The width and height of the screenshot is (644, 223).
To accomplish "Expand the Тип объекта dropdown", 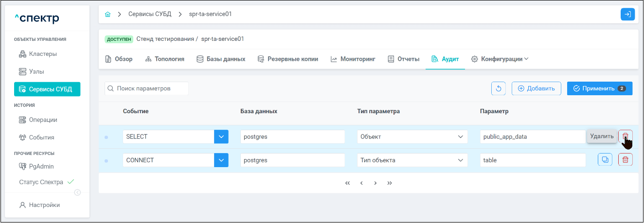I will pos(412,160).
